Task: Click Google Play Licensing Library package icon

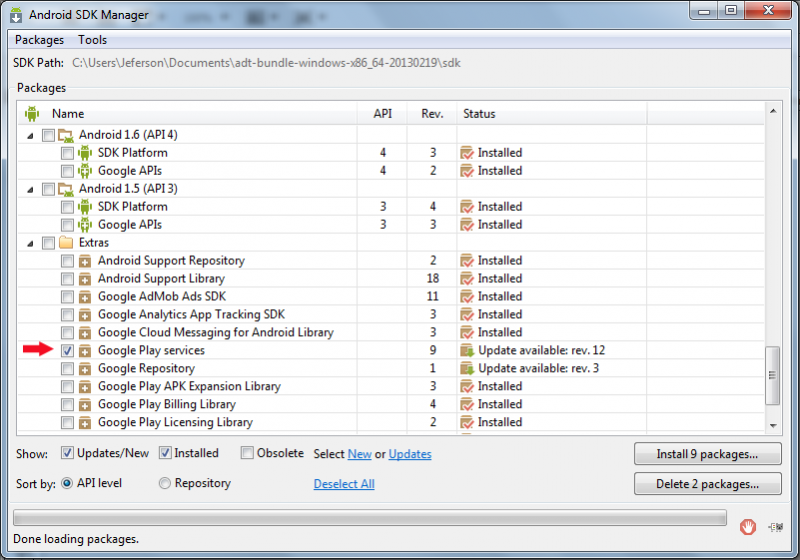Action: [x=85, y=423]
